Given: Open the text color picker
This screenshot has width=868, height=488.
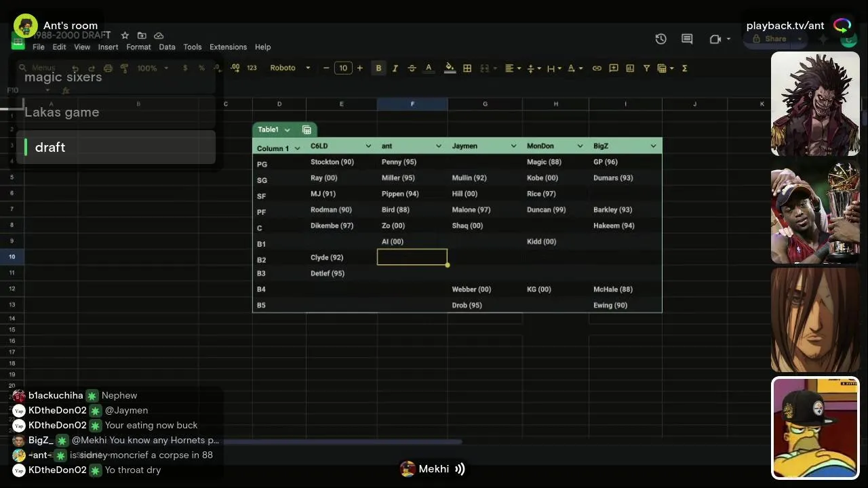Looking at the screenshot, I should click(429, 68).
